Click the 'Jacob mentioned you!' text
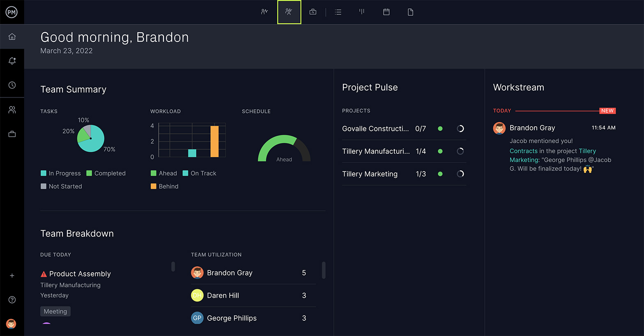Image resolution: width=644 pixels, height=336 pixels. (x=541, y=141)
